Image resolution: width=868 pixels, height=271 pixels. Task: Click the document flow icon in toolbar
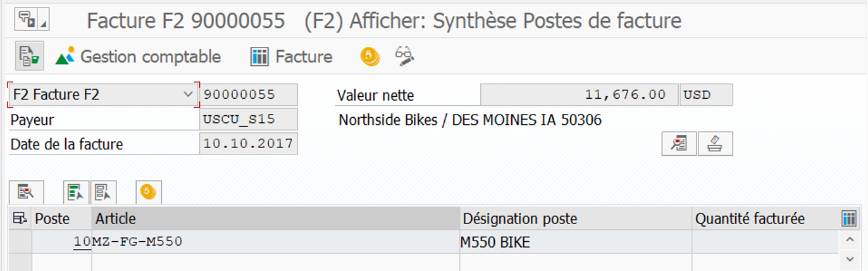point(29,56)
